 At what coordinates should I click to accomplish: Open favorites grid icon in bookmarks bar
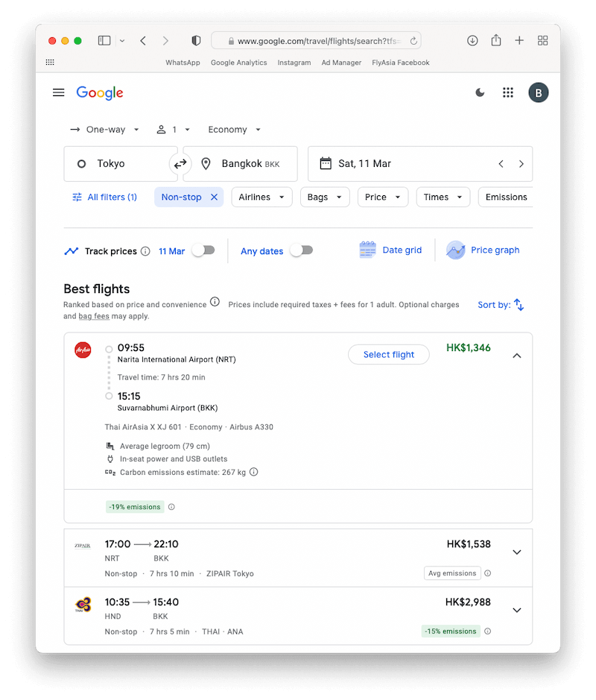pyautogui.click(x=50, y=62)
